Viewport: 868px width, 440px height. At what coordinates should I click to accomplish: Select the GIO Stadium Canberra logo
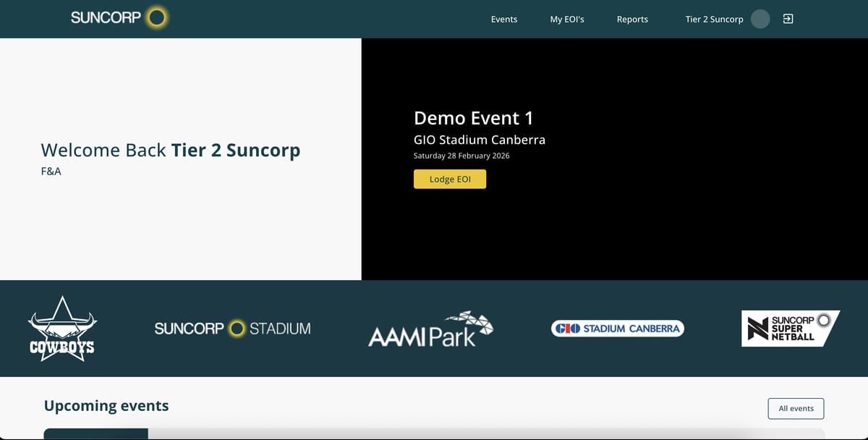(x=618, y=329)
